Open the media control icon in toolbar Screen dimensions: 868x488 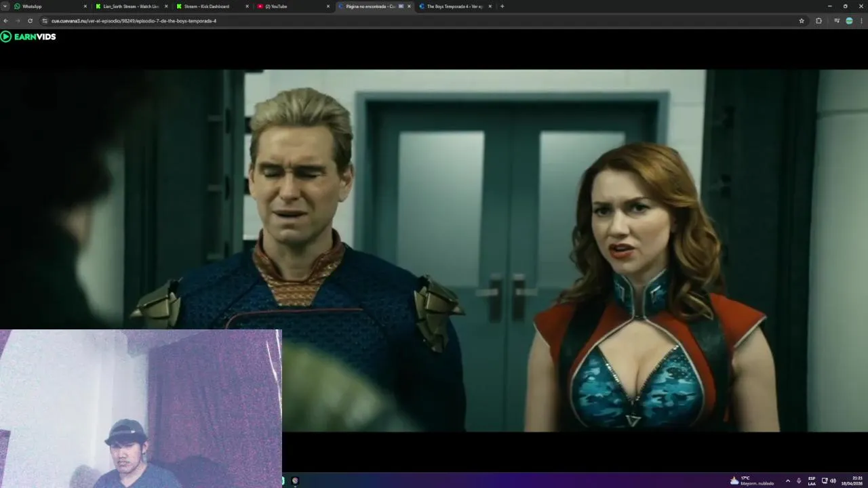tap(837, 21)
